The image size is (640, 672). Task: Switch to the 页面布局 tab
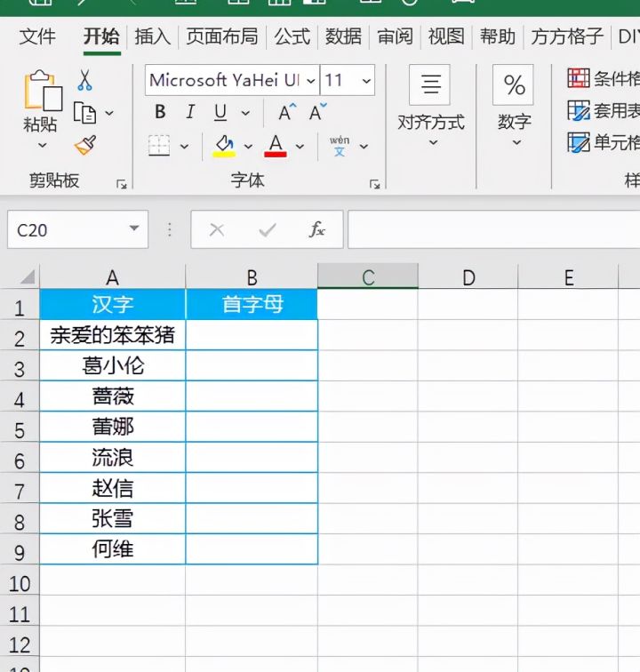[222, 36]
